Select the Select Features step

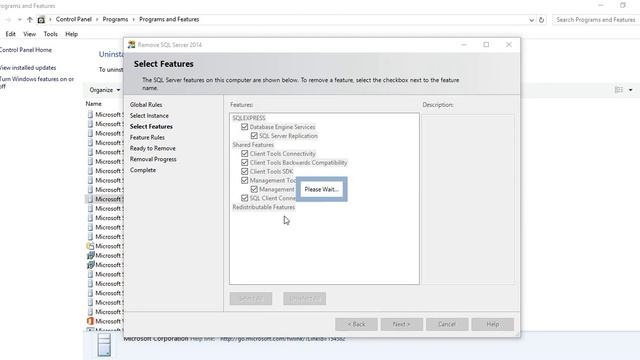[151, 127]
